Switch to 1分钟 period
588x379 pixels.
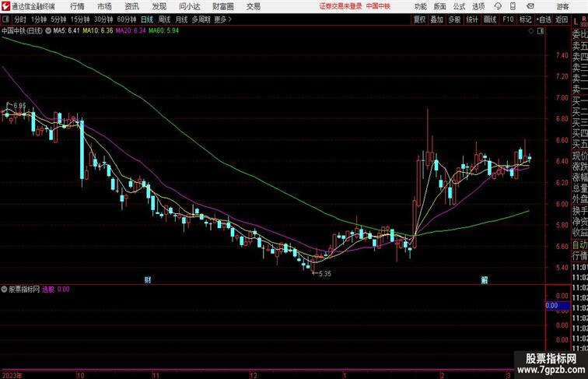tap(39, 19)
